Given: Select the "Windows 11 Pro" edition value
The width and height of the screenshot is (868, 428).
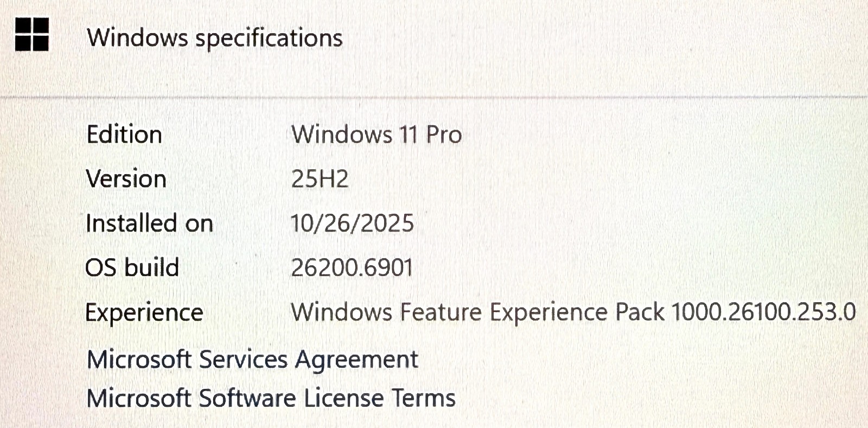Looking at the screenshot, I should (x=376, y=135).
